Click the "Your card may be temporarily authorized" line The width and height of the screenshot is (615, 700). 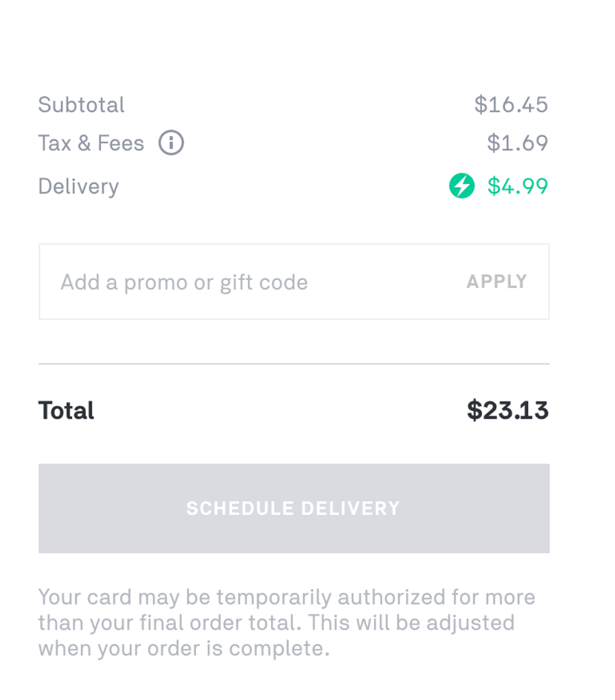pyautogui.click(x=286, y=596)
